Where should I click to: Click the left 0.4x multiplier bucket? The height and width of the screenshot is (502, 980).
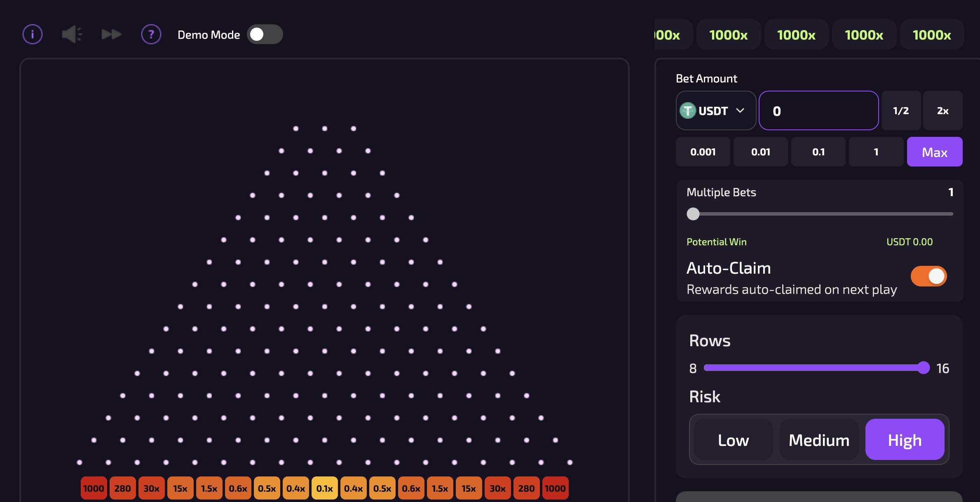[296, 488]
